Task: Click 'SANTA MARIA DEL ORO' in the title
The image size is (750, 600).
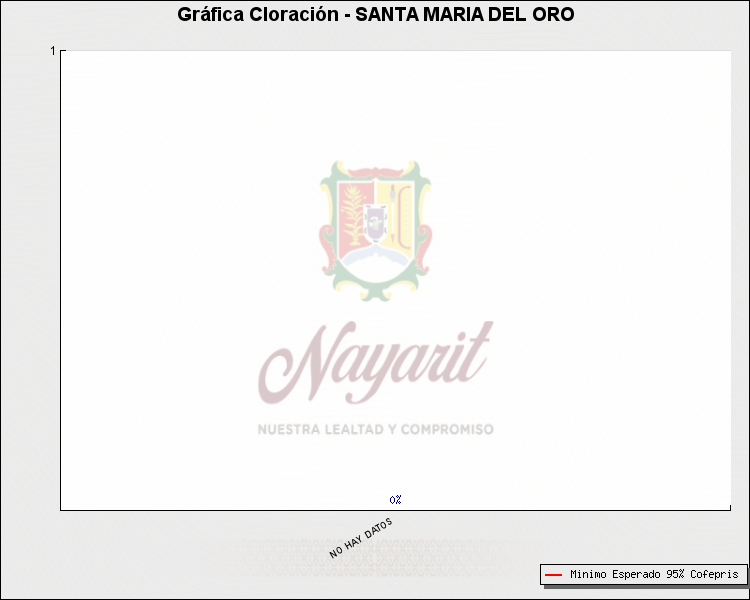Action: 465,15
